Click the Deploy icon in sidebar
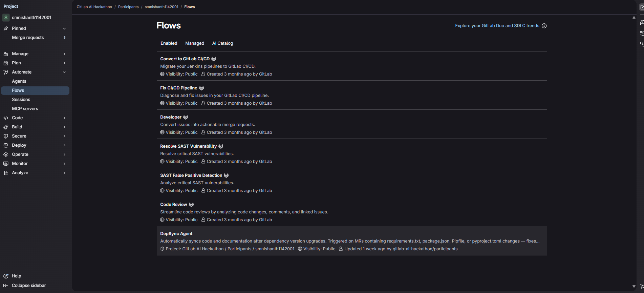This screenshot has height=293, width=644. click(6, 145)
